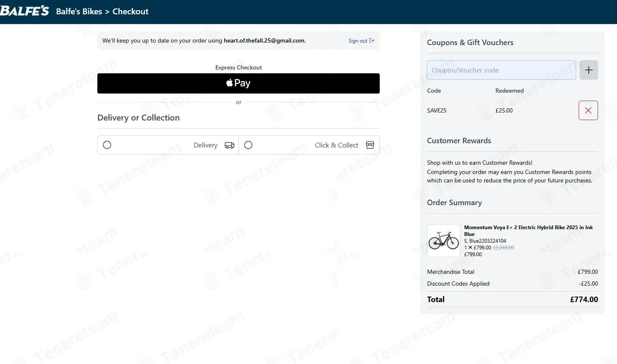Open the Momentum Voya bike thumbnail
Viewport: 617px width, 364px height.
click(444, 241)
